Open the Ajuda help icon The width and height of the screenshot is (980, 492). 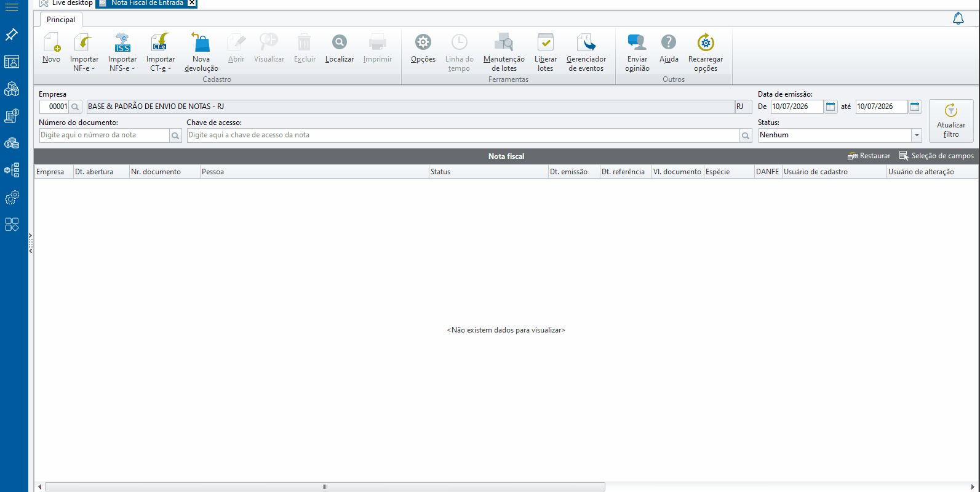point(669,42)
